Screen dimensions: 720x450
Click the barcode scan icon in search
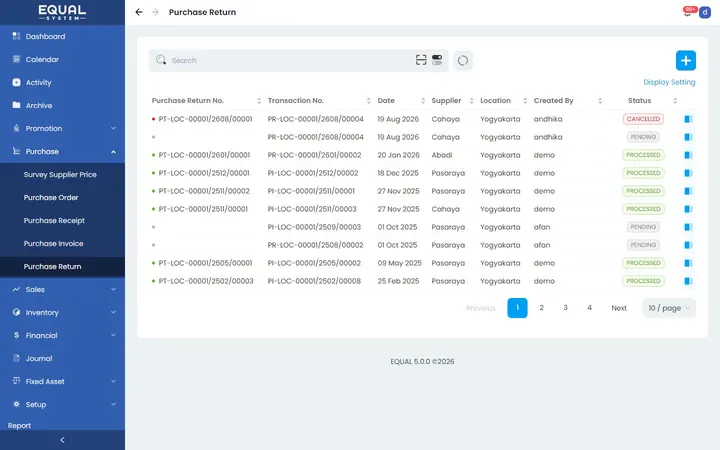[x=421, y=60]
